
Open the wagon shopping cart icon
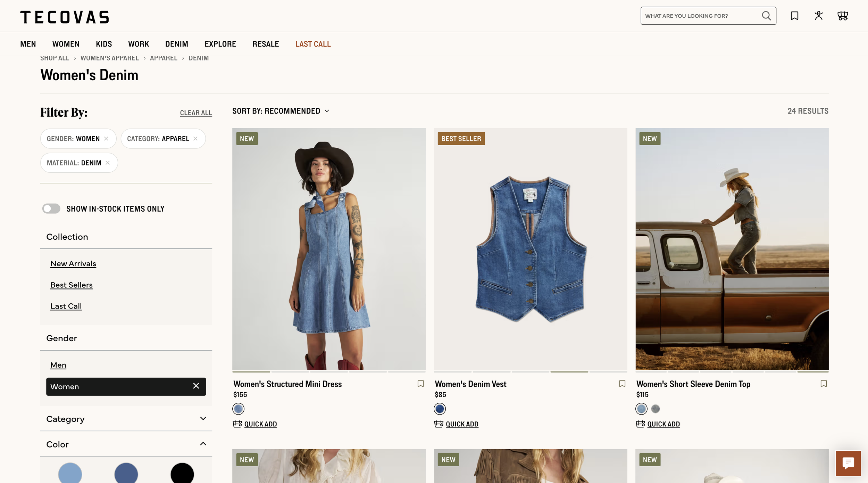(x=843, y=16)
